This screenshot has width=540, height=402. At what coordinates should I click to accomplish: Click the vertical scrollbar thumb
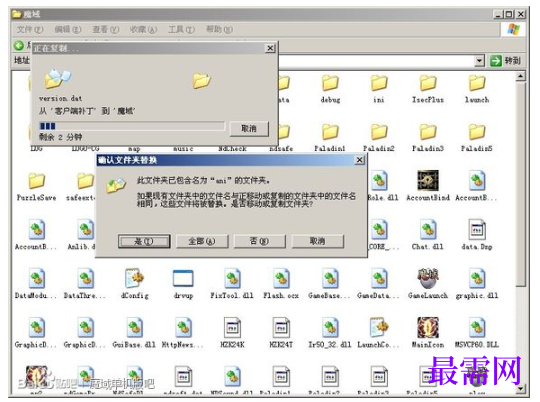[520, 183]
